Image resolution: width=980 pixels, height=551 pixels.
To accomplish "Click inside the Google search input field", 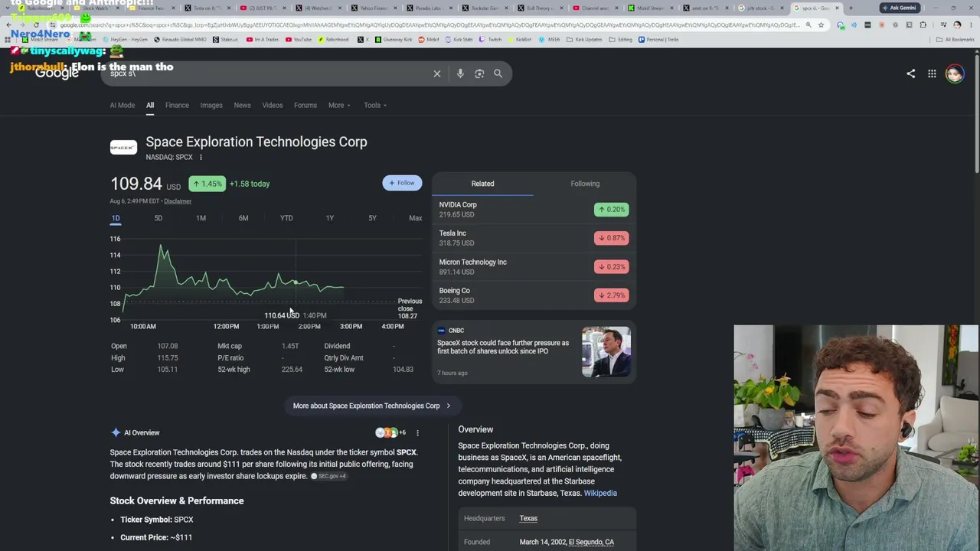I will 268,73.
